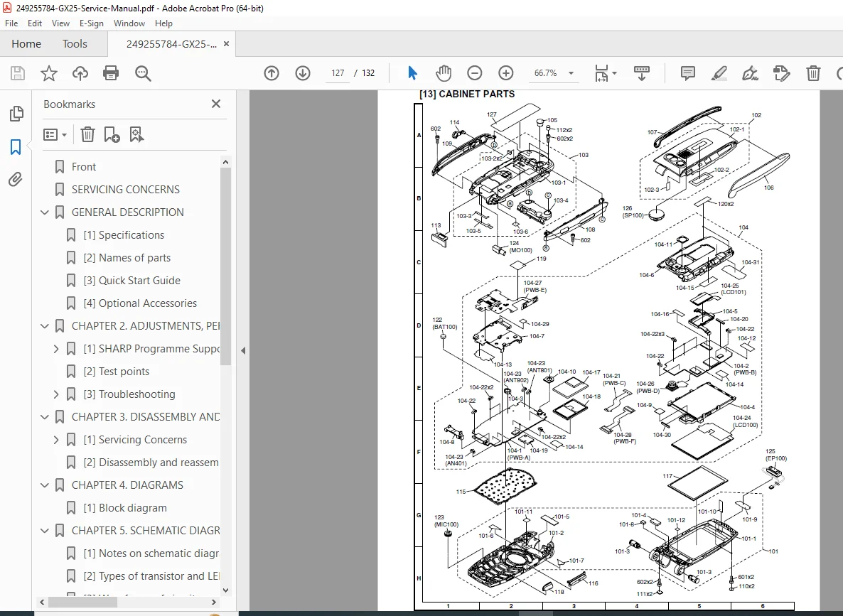Open the Page thumbnails panel icon
Image resolution: width=843 pixels, height=616 pixels.
coord(16,114)
